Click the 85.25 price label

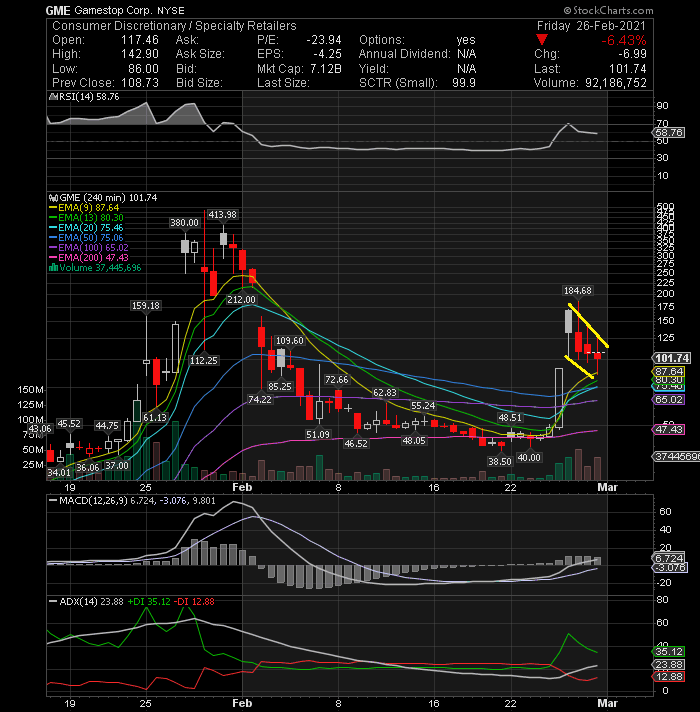pos(280,386)
